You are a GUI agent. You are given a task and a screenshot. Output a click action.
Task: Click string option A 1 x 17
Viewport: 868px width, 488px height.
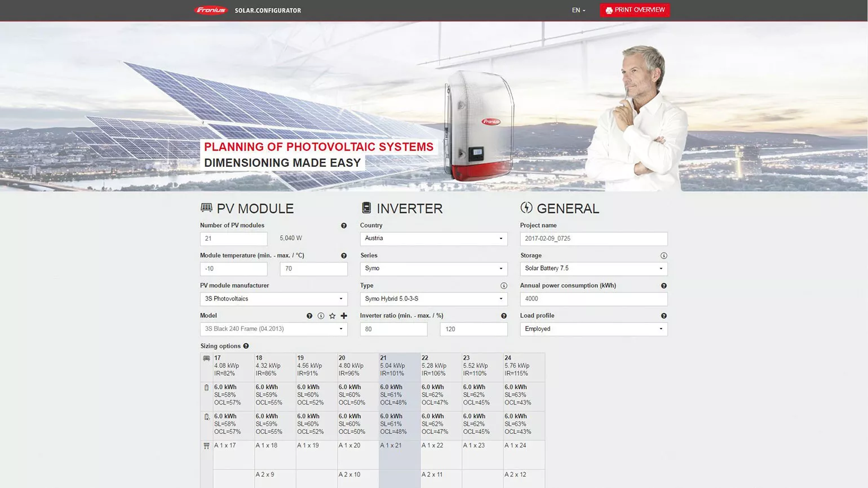225,446
